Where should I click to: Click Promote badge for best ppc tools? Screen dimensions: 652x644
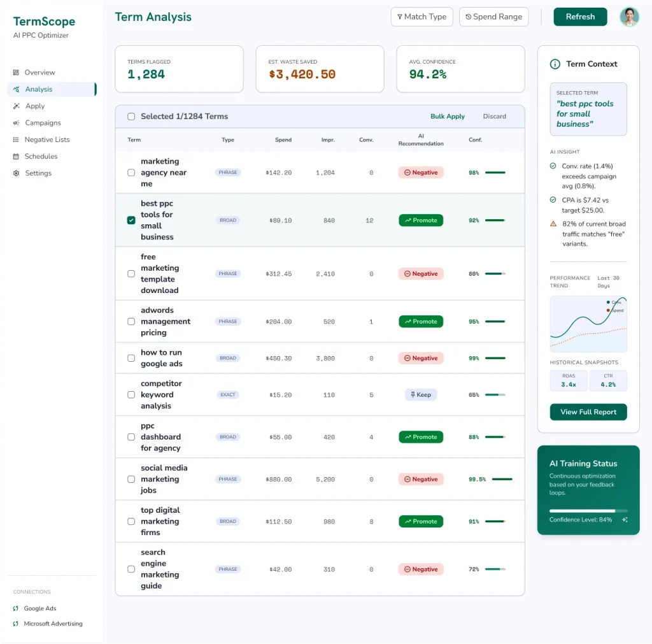421,220
